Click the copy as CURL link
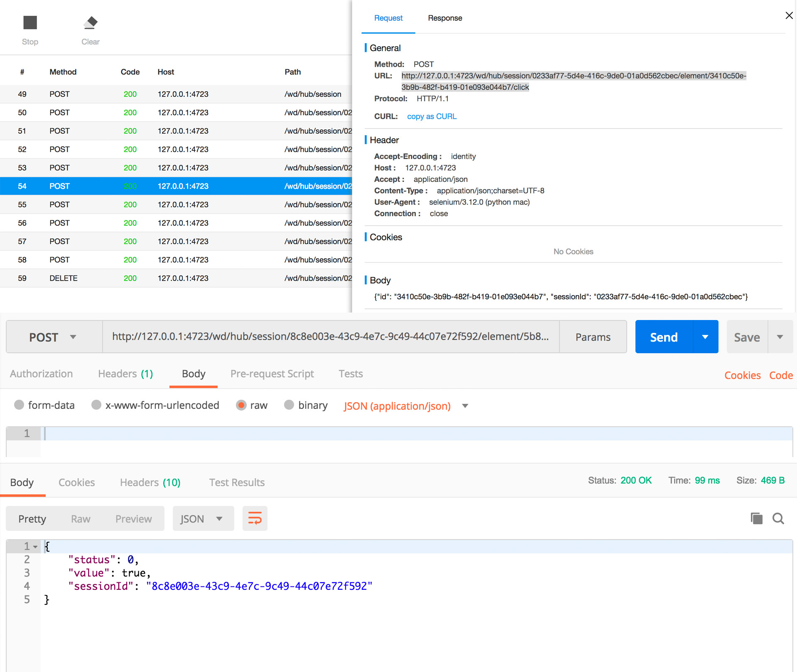Viewport: 797px width, 672px height. pyautogui.click(x=432, y=116)
